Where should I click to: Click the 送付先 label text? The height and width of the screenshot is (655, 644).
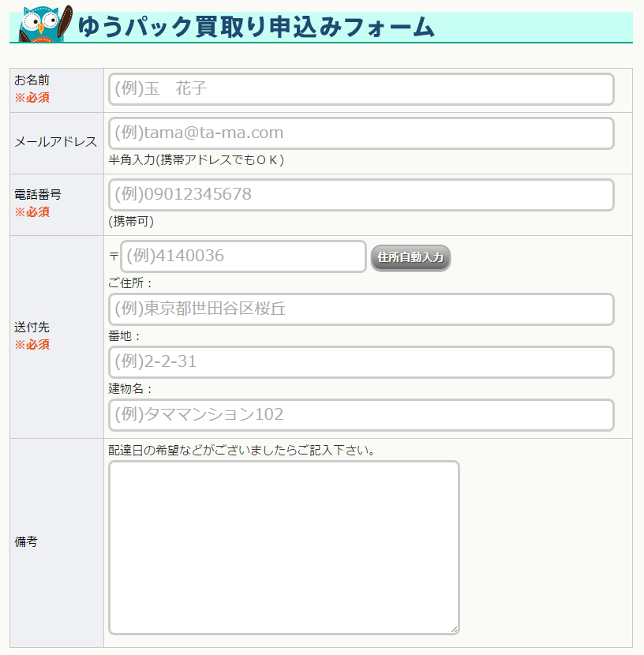tap(32, 327)
